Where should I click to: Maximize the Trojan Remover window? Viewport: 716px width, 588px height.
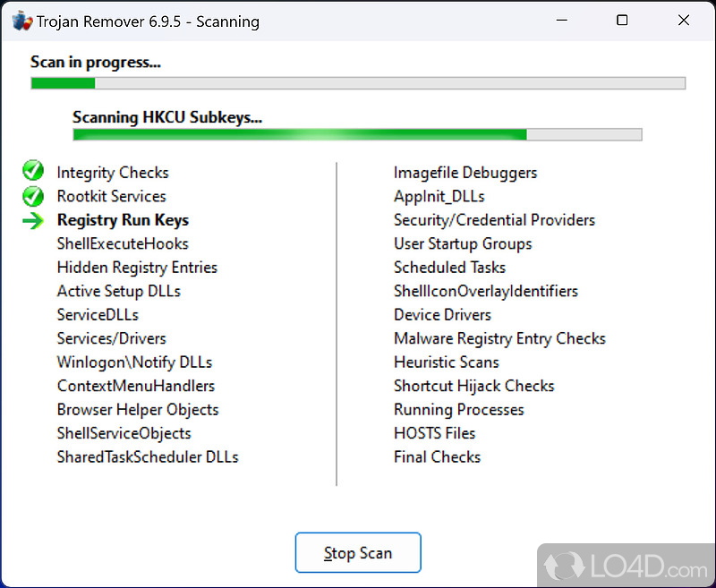tap(622, 21)
